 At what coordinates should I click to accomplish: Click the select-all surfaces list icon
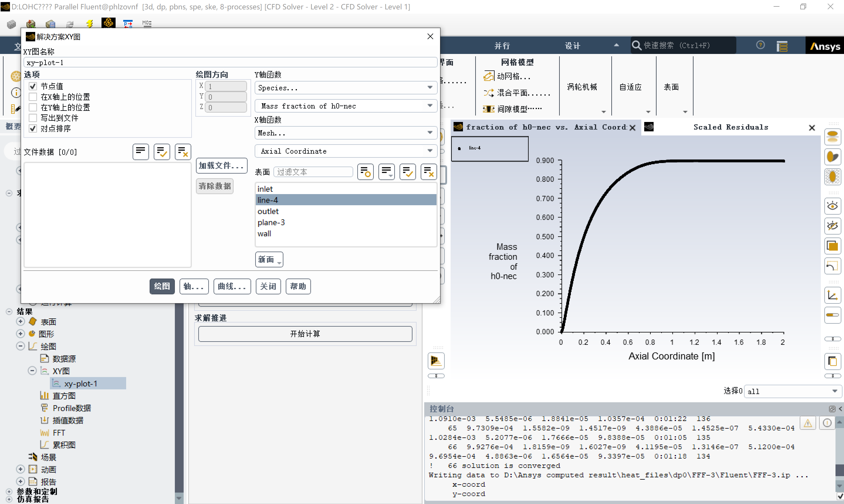[407, 172]
